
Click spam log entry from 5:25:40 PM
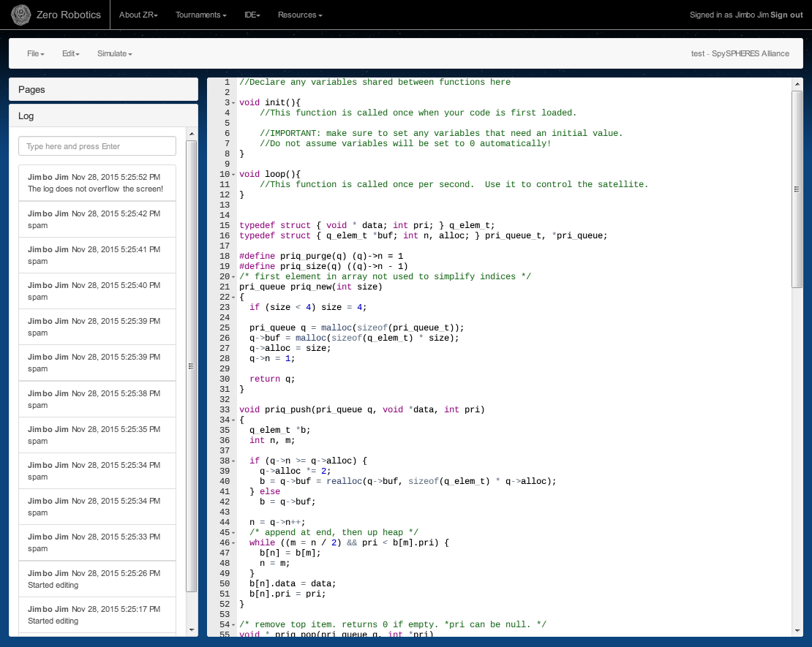pyautogui.click(x=97, y=291)
